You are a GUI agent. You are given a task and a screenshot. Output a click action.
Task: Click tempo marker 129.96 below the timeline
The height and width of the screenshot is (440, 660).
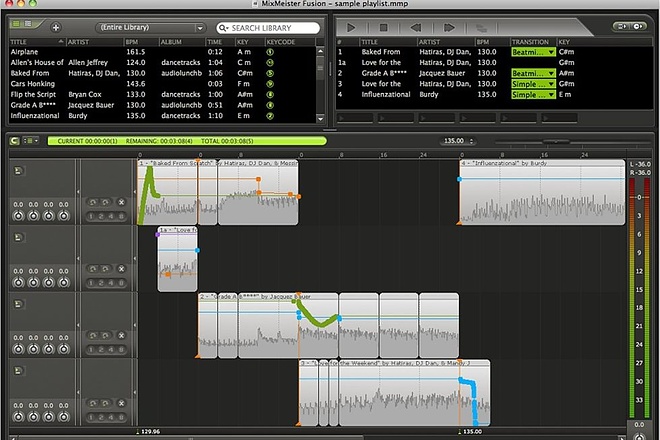coord(148,431)
